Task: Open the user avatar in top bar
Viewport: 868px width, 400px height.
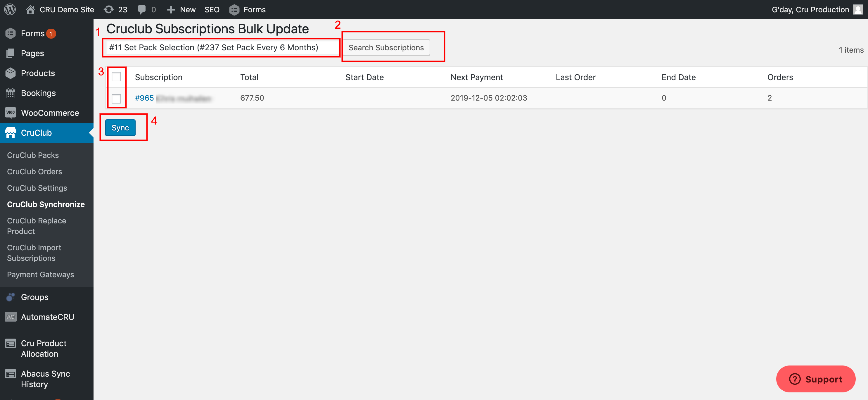Action: coord(858,9)
